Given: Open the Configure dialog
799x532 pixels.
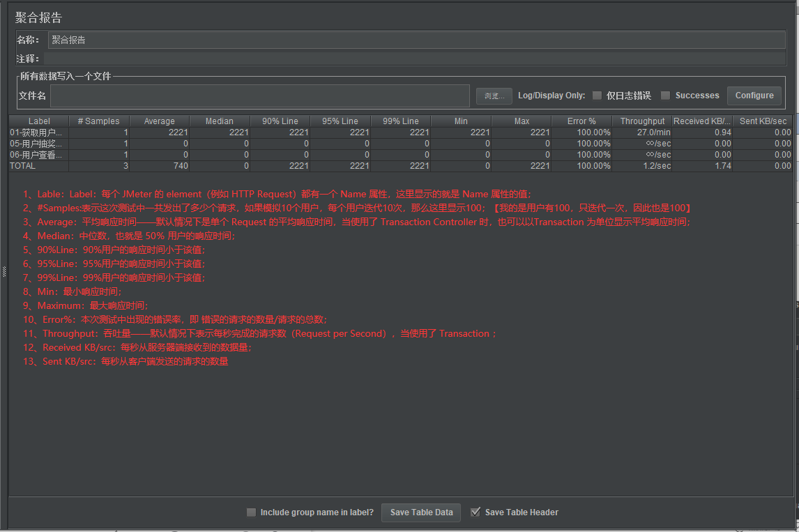Looking at the screenshot, I should click(x=754, y=96).
